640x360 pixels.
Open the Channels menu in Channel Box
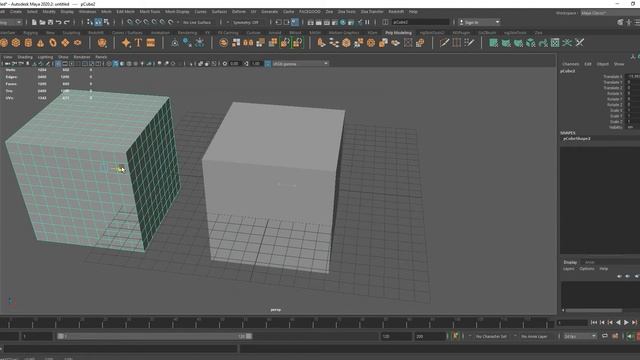click(x=571, y=64)
